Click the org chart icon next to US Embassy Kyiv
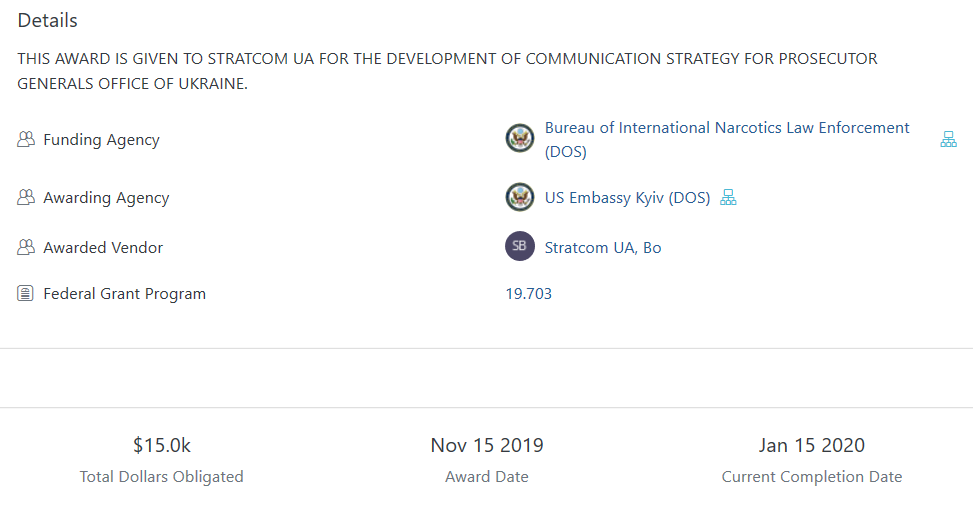Viewport: 973px width, 505px height. tap(728, 198)
